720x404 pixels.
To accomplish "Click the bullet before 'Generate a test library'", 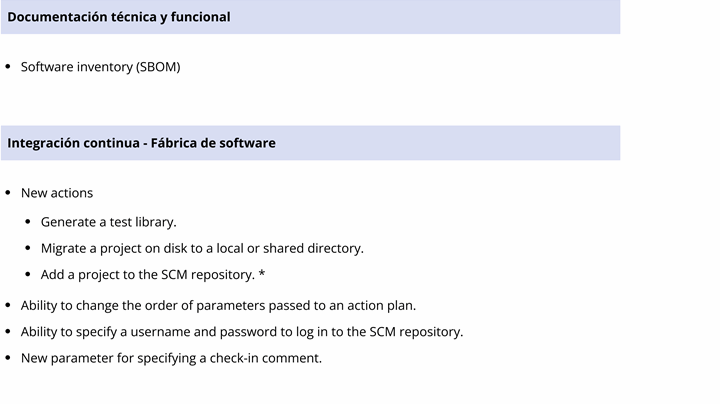I will point(28,222).
